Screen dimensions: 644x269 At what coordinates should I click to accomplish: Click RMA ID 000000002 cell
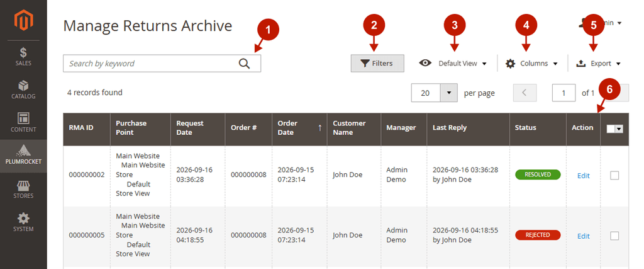[x=87, y=175]
